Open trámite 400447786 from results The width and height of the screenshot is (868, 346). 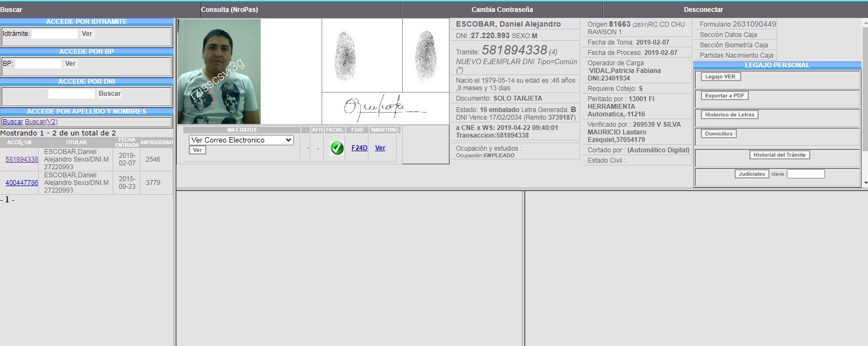point(22,183)
